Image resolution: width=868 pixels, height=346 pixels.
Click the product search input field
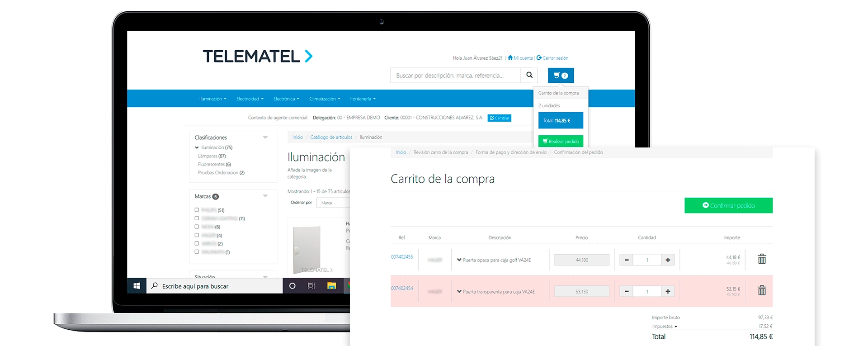(456, 75)
